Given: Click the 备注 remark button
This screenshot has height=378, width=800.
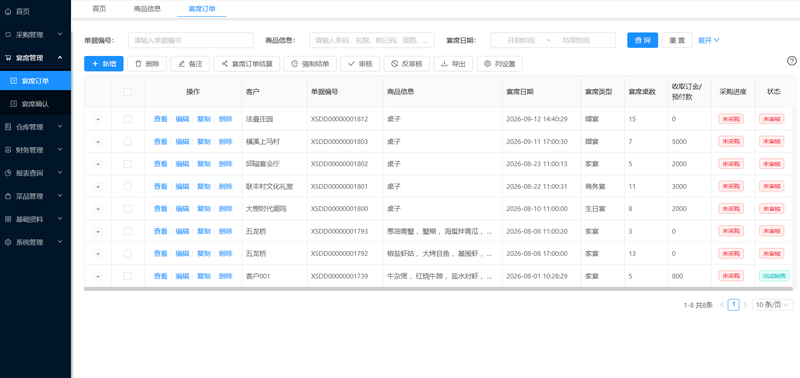Looking at the screenshot, I should 190,64.
